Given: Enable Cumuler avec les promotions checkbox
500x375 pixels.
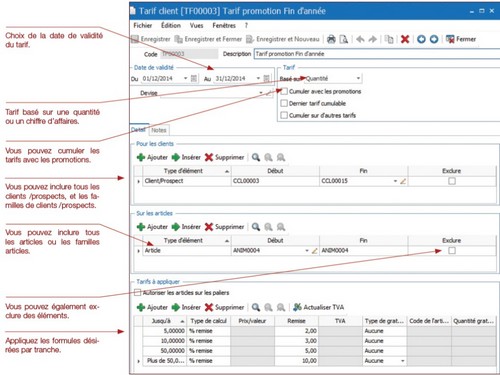Looking at the screenshot, I should click(x=284, y=91).
